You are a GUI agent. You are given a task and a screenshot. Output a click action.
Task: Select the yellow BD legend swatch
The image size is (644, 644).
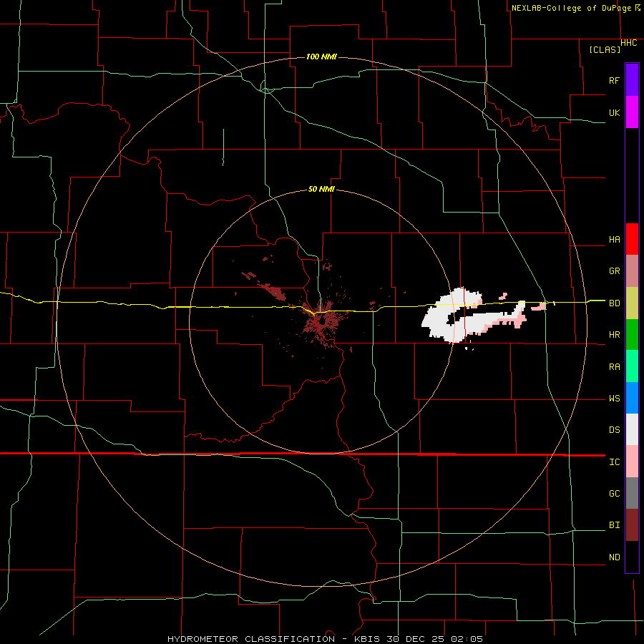point(632,303)
